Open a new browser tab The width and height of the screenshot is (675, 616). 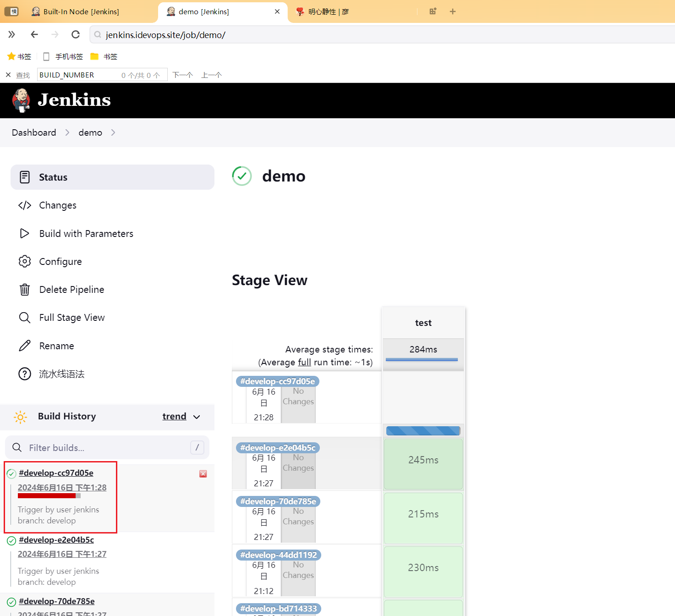[x=453, y=11]
